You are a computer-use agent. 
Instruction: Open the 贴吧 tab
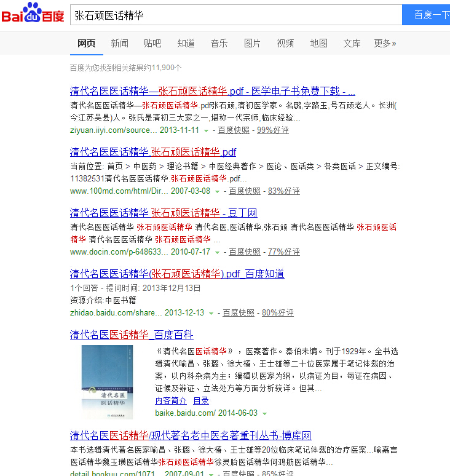point(152,44)
